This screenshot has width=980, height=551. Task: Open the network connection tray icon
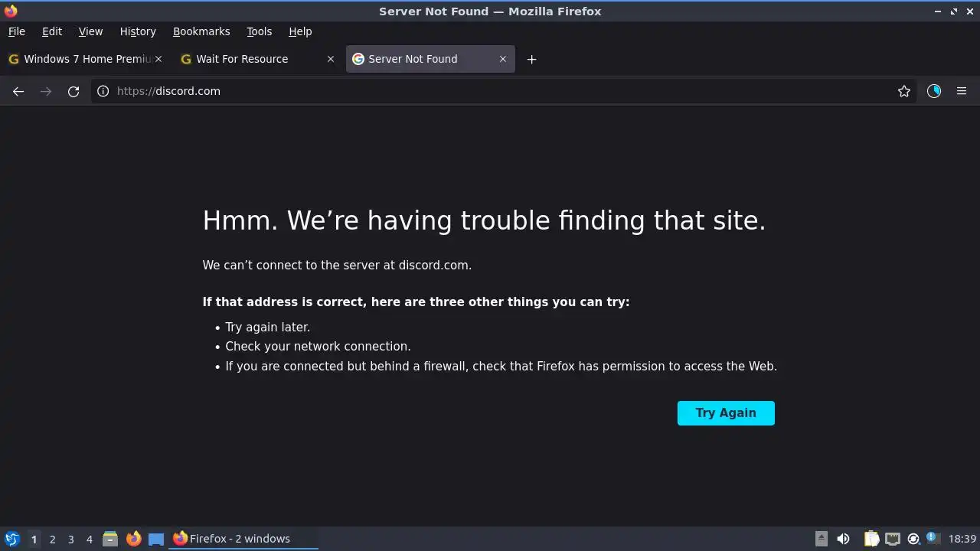(x=892, y=539)
